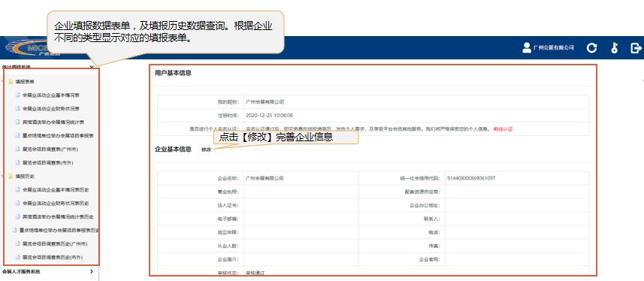644x281 pixels.
Task: Click the document icon next to 会展业活动企业财务状况表
Action: [17, 108]
